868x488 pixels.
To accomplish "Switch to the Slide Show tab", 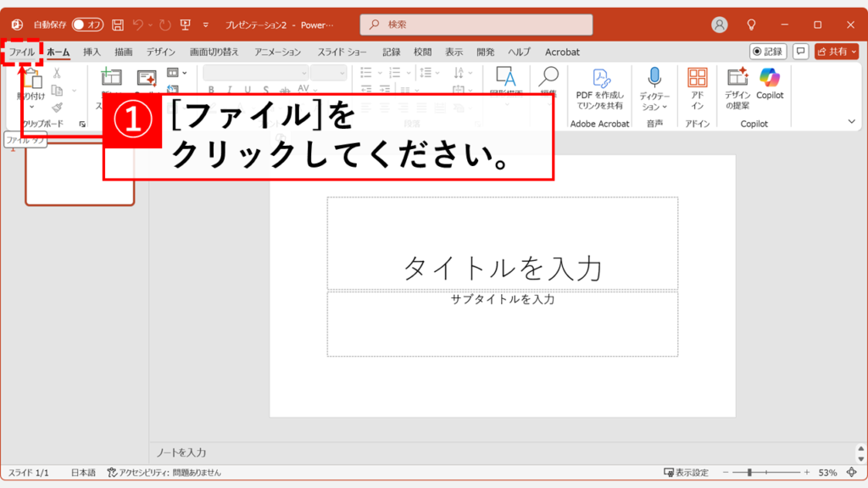I will 342,52.
